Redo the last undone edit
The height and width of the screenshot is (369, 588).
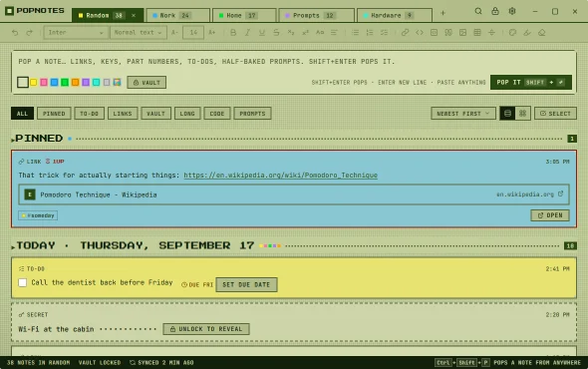[x=29, y=33]
